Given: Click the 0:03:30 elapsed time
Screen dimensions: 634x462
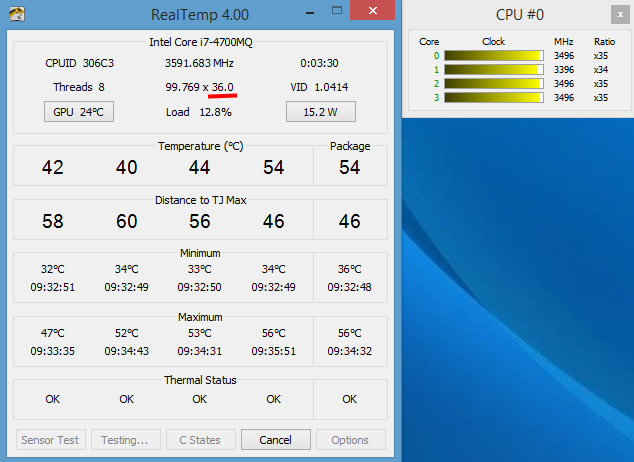Looking at the screenshot, I should coord(319,63).
